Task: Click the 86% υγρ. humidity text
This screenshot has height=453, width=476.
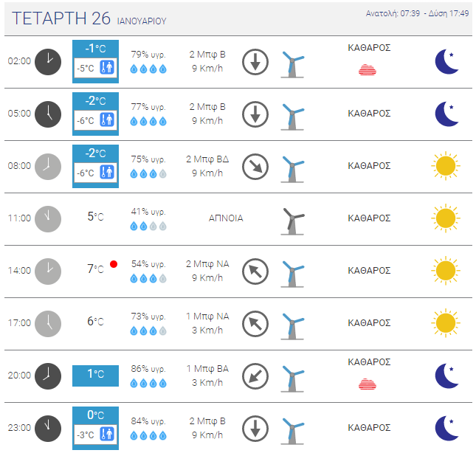Action: tap(148, 369)
